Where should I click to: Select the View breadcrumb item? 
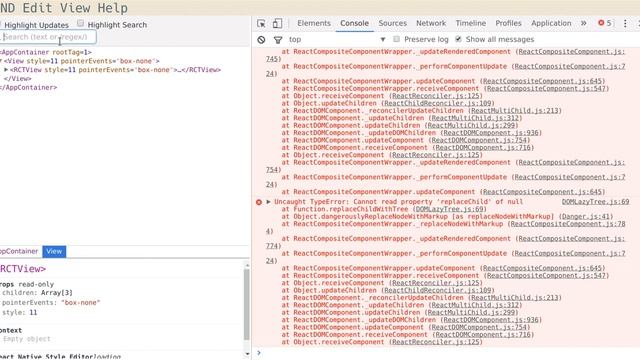coord(54,251)
